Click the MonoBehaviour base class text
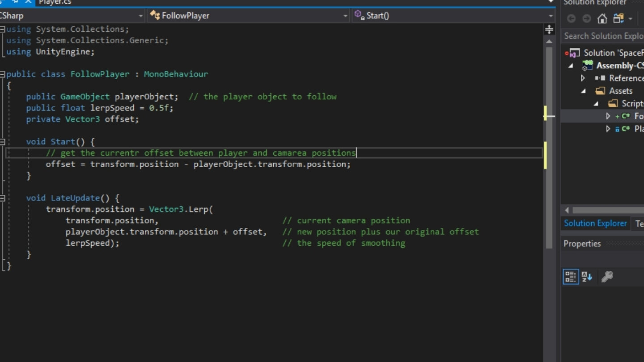644x362 pixels. click(176, 74)
